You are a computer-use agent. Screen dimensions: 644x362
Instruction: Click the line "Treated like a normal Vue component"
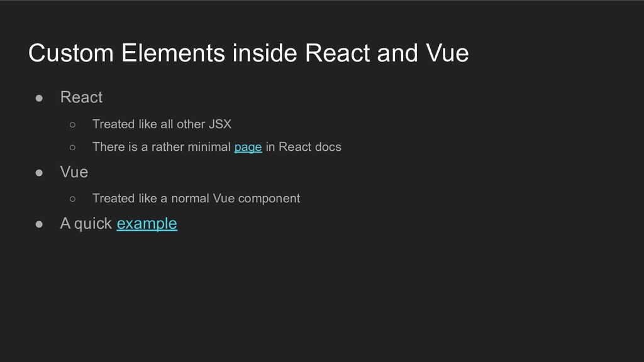pyautogui.click(x=196, y=199)
